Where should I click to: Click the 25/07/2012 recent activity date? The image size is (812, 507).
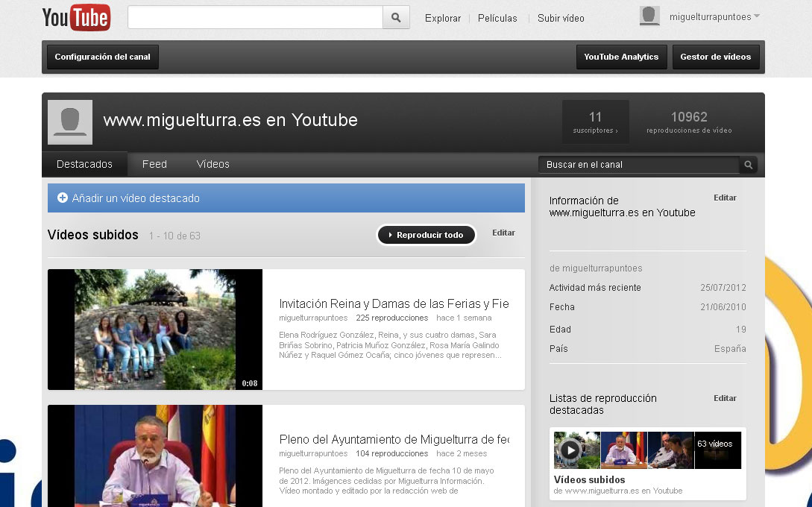pyautogui.click(x=723, y=287)
